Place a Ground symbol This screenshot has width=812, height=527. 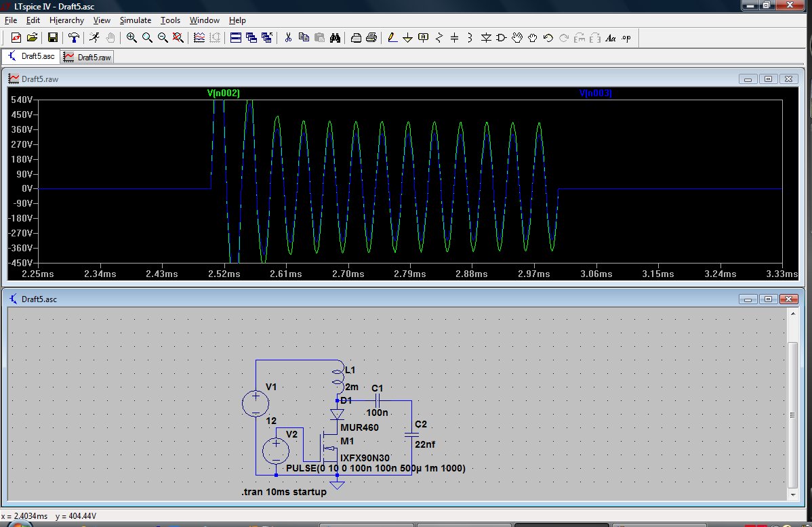[407, 38]
